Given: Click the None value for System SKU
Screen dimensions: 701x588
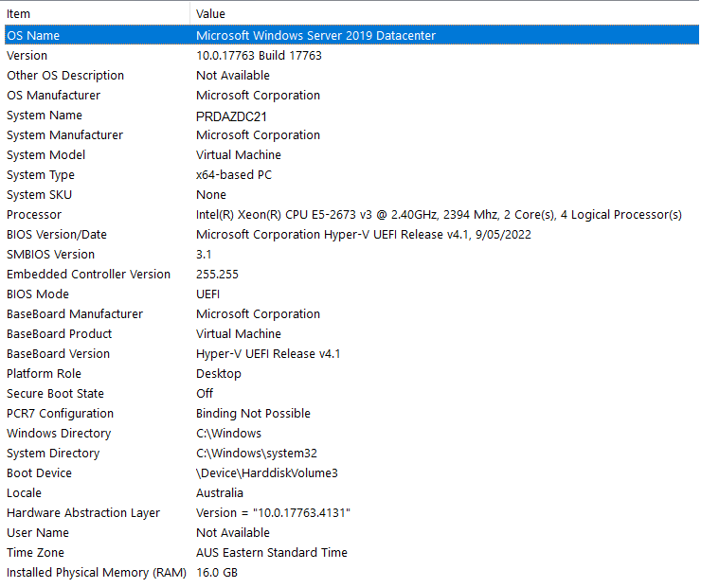Looking at the screenshot, I should click(x=211, y=195).
